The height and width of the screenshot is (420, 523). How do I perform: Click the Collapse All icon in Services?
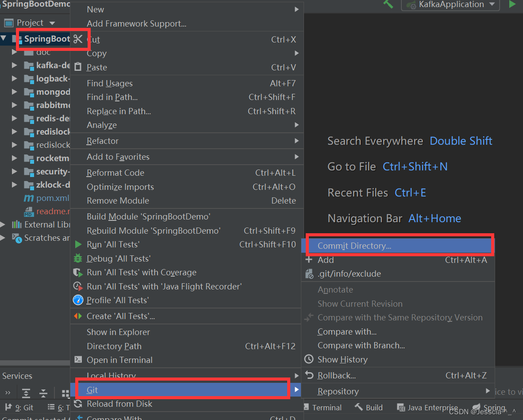[43, 393]
